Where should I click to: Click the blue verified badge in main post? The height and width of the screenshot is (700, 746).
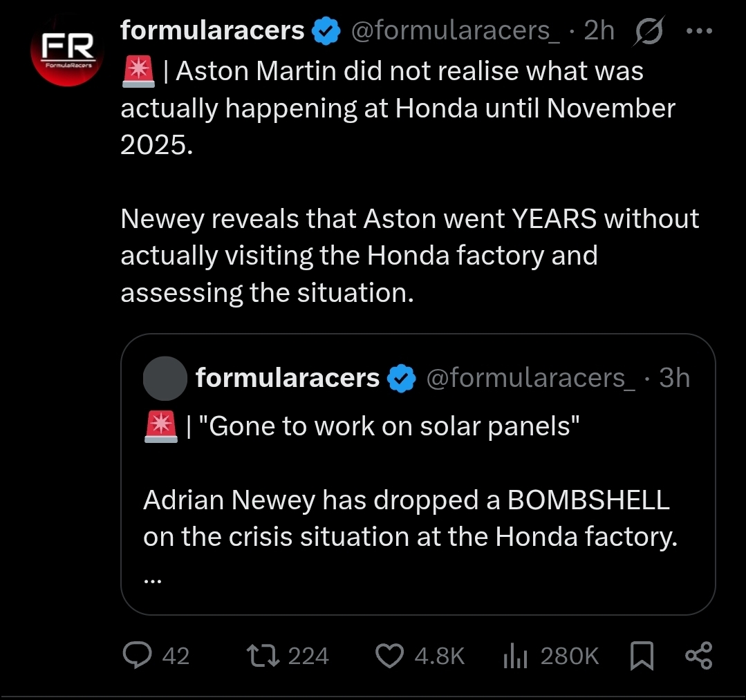326,31
